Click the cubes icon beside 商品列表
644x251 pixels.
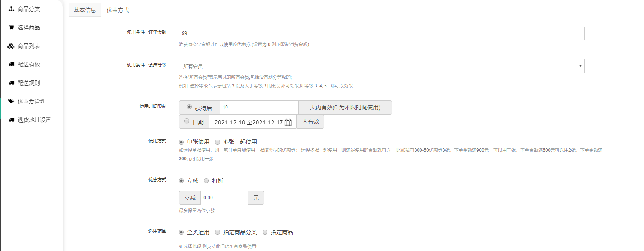(x=11, y=46)
